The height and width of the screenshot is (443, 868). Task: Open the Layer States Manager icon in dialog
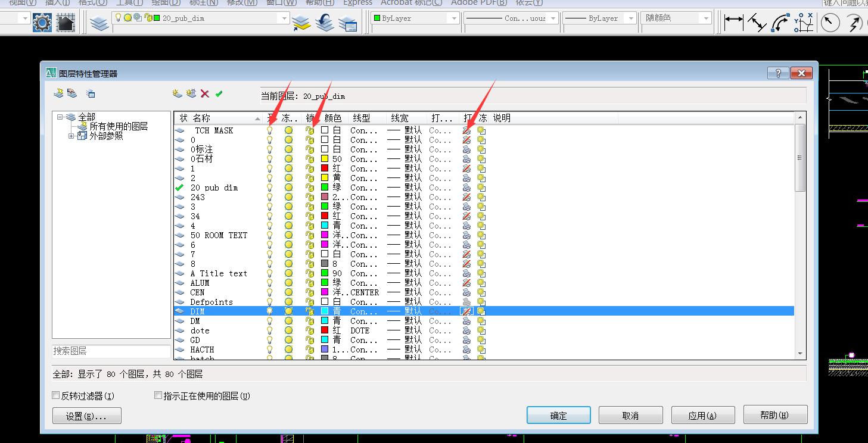91,93
